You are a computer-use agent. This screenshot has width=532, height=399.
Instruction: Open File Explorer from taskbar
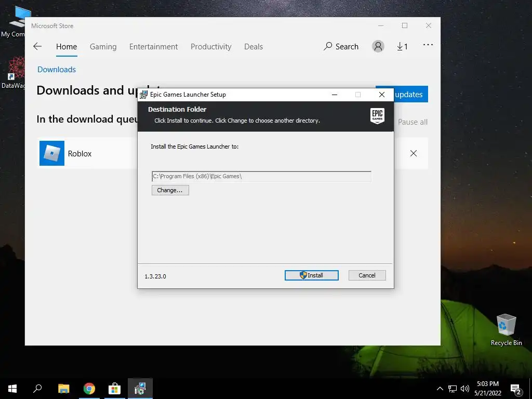coord(63,389)
